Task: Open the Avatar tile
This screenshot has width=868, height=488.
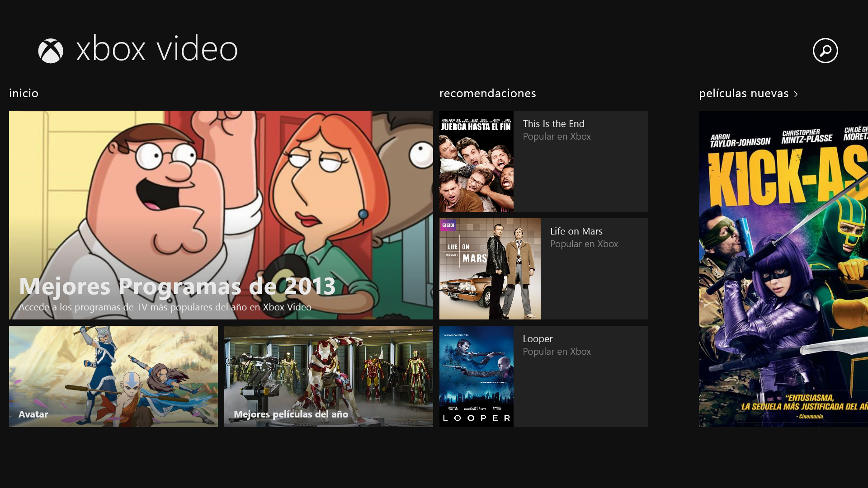Action: (113, 376)
